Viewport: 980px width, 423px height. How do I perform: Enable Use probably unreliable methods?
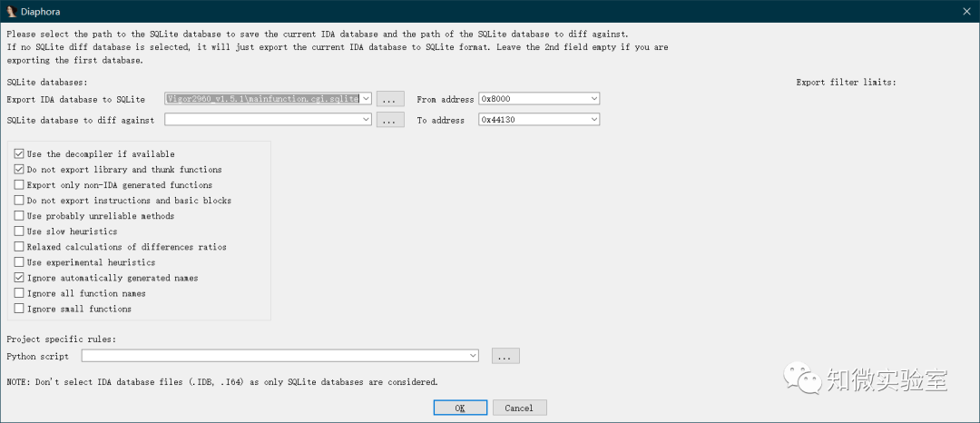point(19,215)
